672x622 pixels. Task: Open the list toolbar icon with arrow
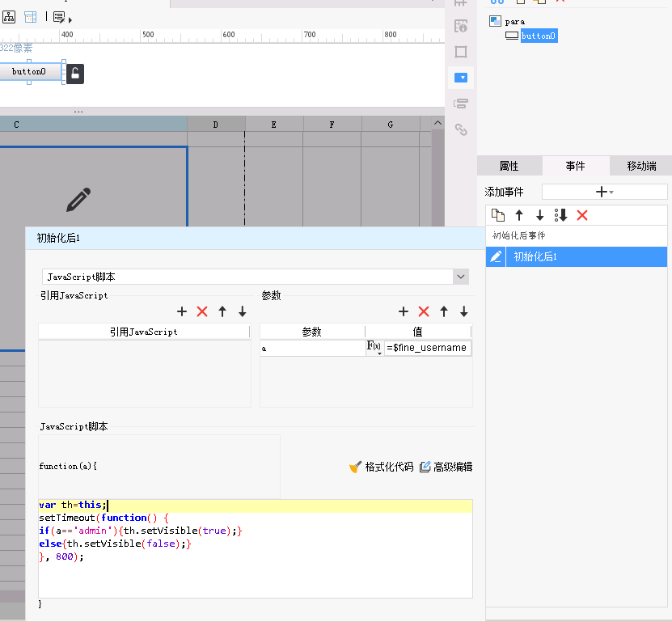61,18
